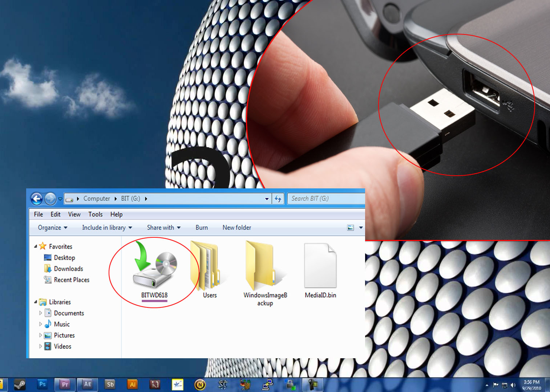Viewport: 550px width, 392px height.
Task: Click the Search BIT (G:) field
Action: pos(326,199)
